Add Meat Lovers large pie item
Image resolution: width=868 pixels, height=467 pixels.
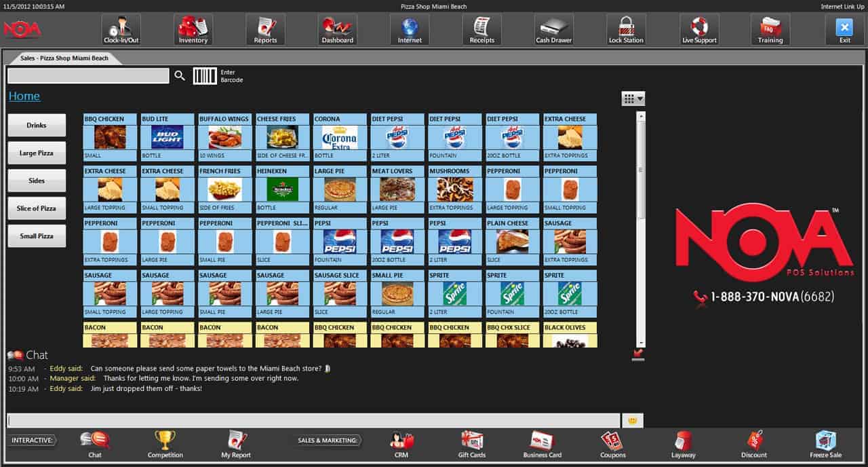click(397, 189)
